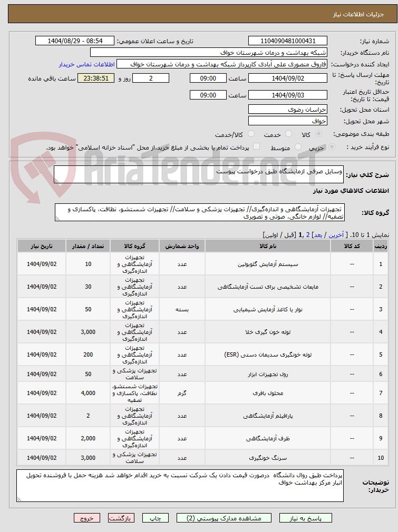
Task: Select the جزیی purchase type radio
Action: click(332, 146)
